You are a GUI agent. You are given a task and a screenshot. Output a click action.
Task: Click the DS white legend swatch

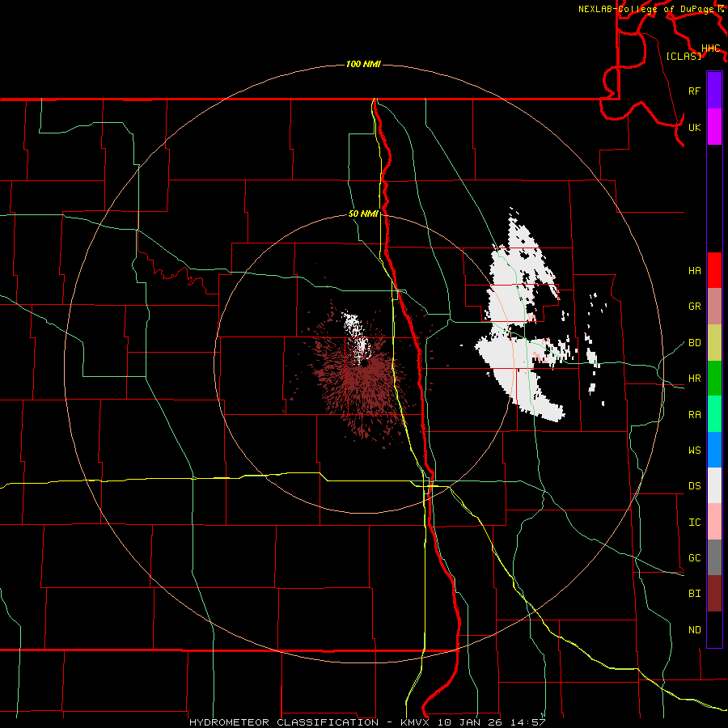[x=714, y=485]
